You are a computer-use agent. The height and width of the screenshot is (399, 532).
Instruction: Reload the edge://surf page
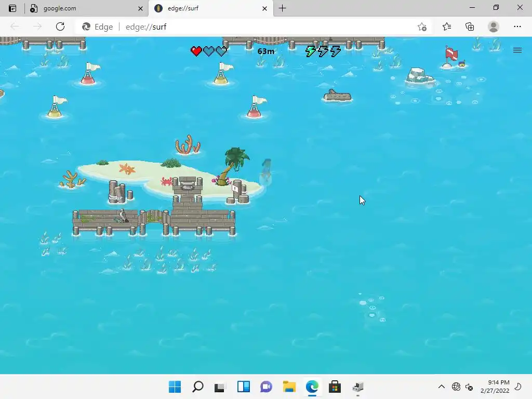pyautogui.click(x=60, y=26)
